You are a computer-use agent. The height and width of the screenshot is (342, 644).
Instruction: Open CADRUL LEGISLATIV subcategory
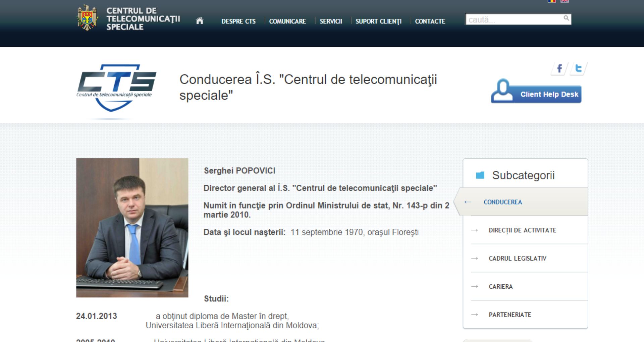517,259
